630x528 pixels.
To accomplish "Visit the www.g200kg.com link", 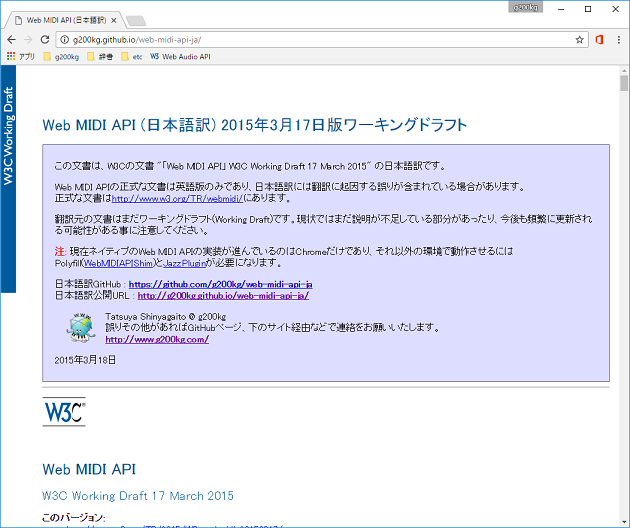I will point(156,339).
